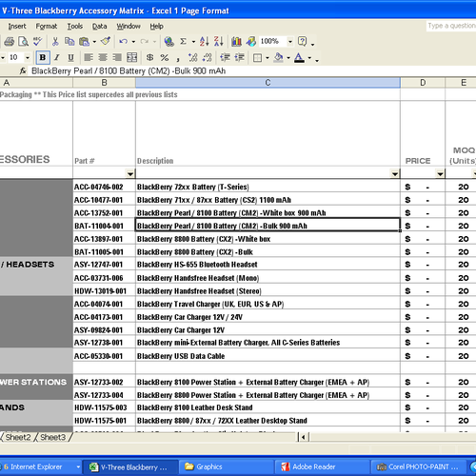
Task: Expand the AutoSum functions arrow
Action: click(x=193, y=42)
